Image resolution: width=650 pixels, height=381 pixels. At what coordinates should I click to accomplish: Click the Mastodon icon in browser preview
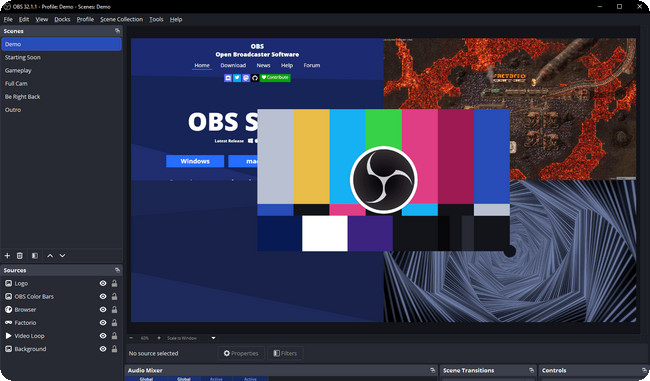tap(246, 78)
